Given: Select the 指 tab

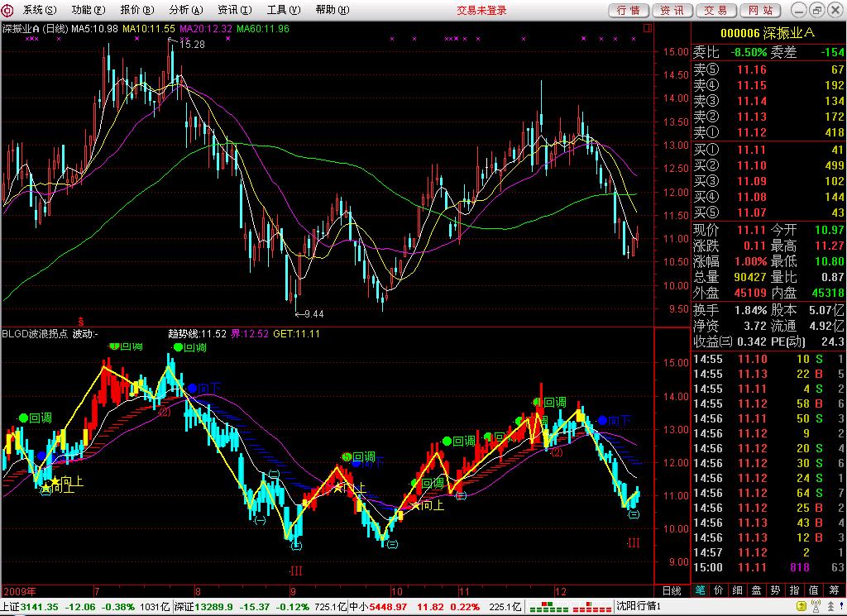Looking at the screenshot, I should pyautogui.click(x=795, y=590).
